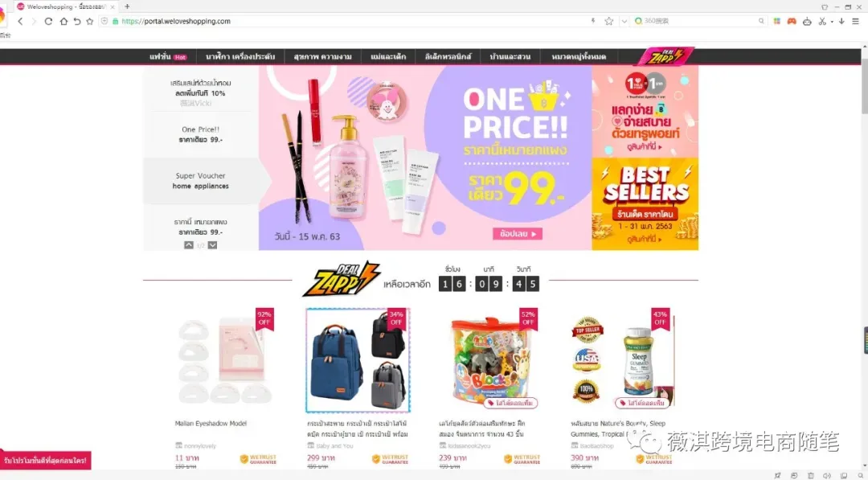Image resolution: width=868 pixels, height=480 pixels.
Task: Show next promo list with down arrow
Action: [x=212, y=244]
